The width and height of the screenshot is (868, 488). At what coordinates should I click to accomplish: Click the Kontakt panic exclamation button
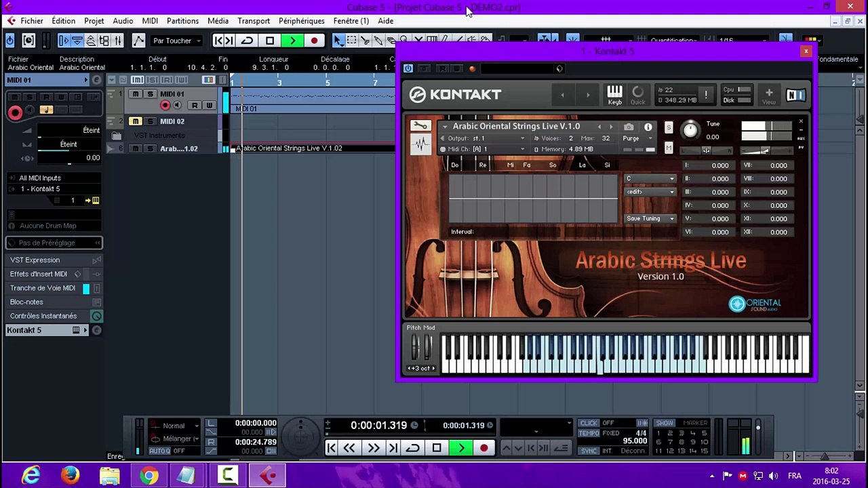[706, 95]
